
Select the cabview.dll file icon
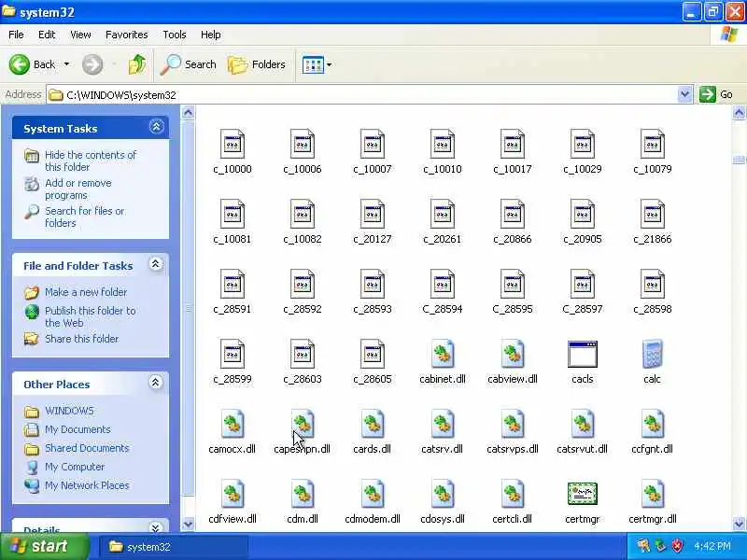[512, 355]
